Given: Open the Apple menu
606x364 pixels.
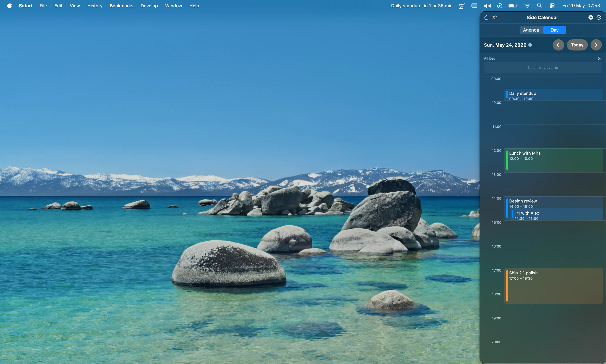Looking at the screenshot, I should coord(9,6).
